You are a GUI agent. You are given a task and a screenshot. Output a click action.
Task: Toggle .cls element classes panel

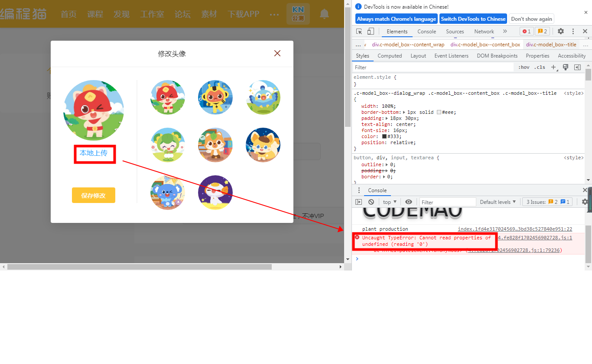(540, 67)
